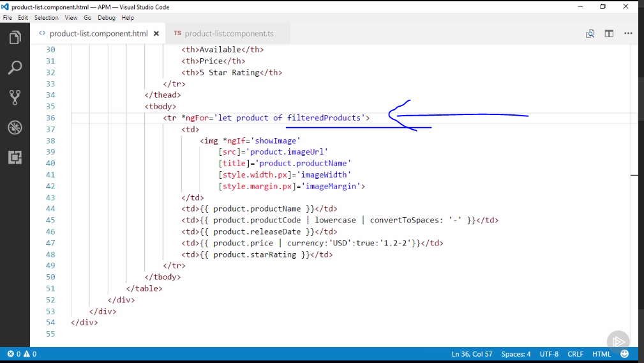The height and width of the screenshot is (363, 644).
Task: Click '5 Star Rating' header text
Action: click(x=229, y=72)
